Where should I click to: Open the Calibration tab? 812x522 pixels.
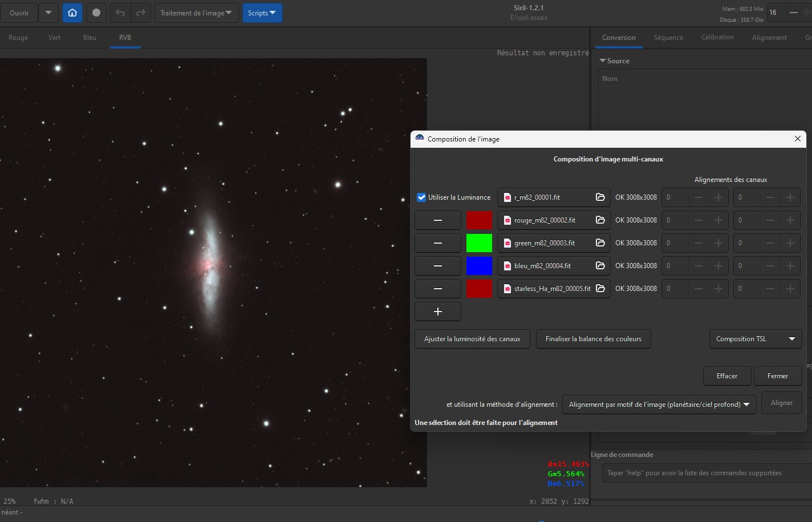point(717,37)
